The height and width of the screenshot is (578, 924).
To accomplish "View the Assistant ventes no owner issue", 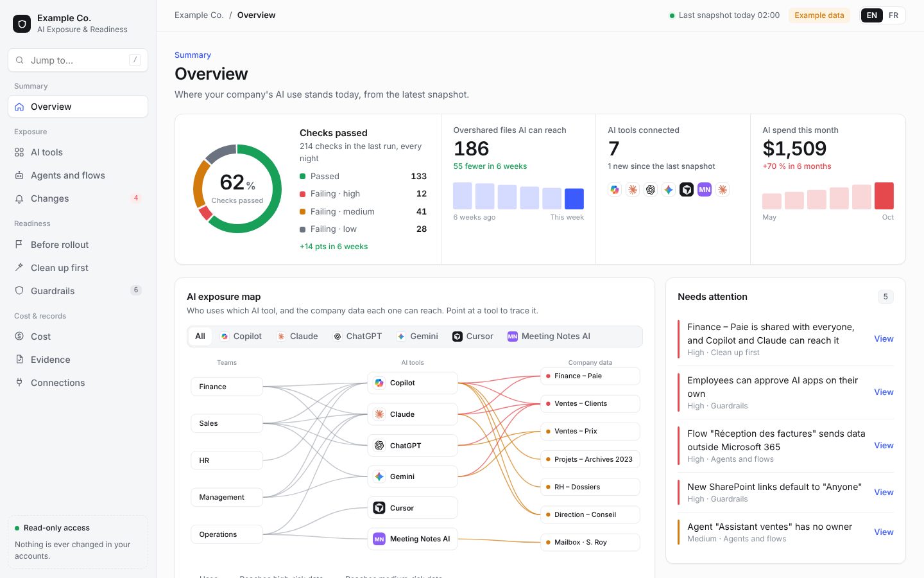I will point(884,532).
